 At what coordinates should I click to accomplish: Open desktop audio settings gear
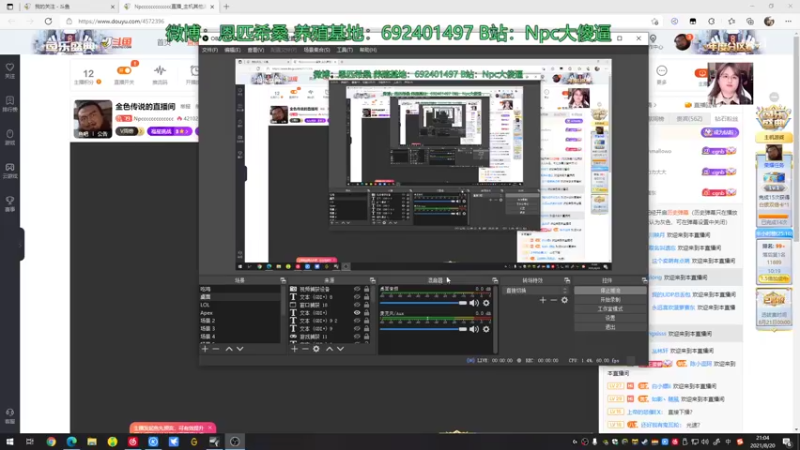(x=486, y=303)
